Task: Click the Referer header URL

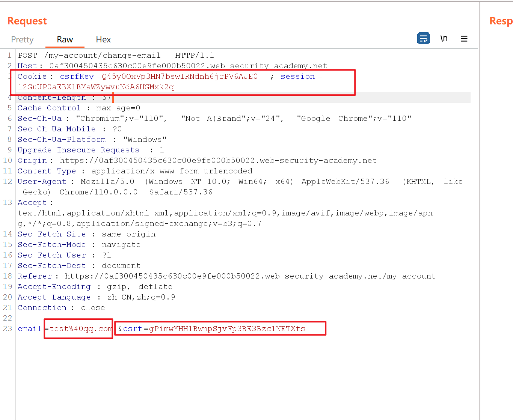Action: click(248, 276)
